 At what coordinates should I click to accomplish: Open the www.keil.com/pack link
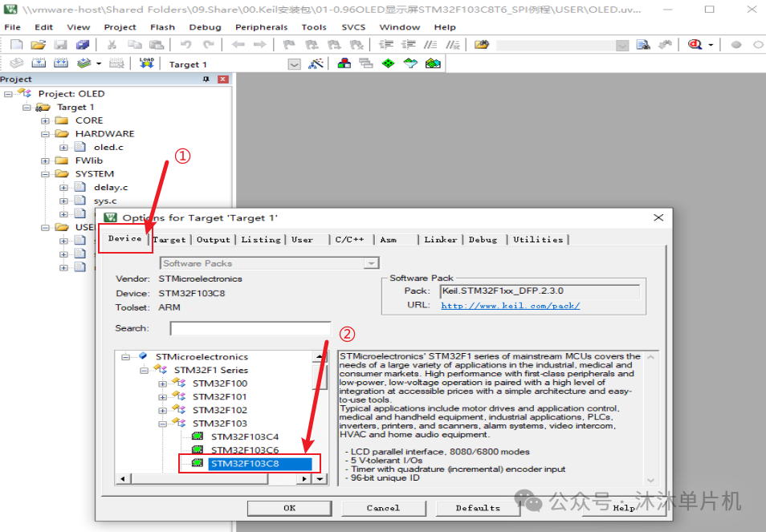(511, 306)
